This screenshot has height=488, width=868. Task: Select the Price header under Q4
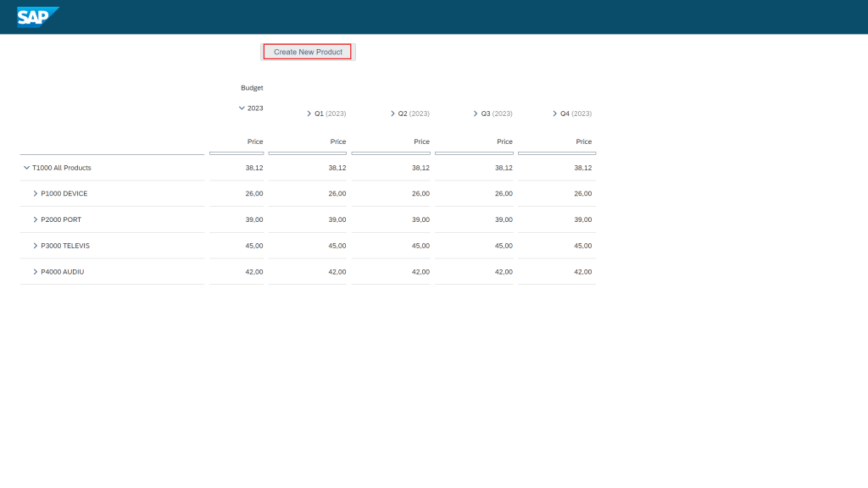[x=583, y=141]
